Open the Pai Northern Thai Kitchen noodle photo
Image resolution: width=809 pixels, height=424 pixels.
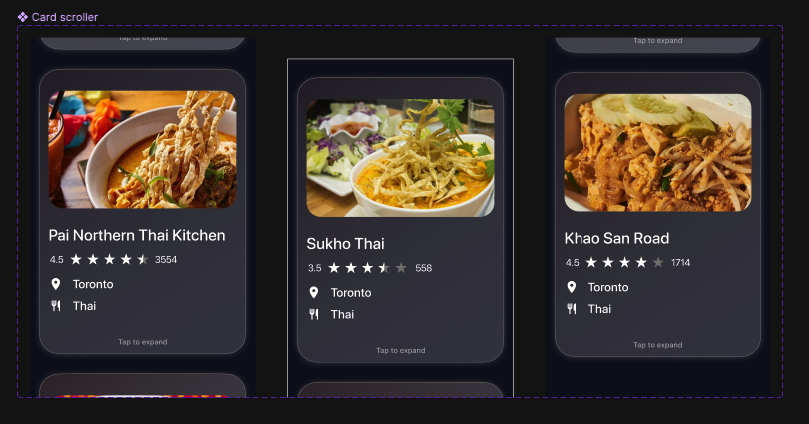click(x=142, y=150)
